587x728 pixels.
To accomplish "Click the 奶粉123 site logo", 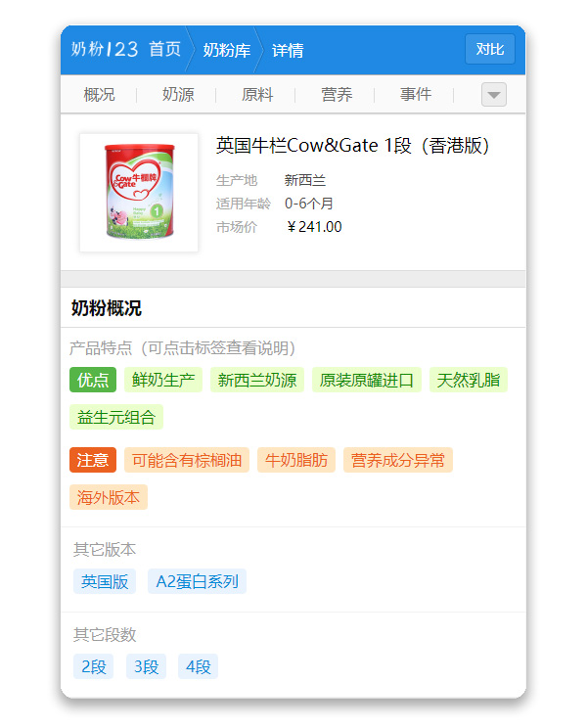I will click(105, 50).
